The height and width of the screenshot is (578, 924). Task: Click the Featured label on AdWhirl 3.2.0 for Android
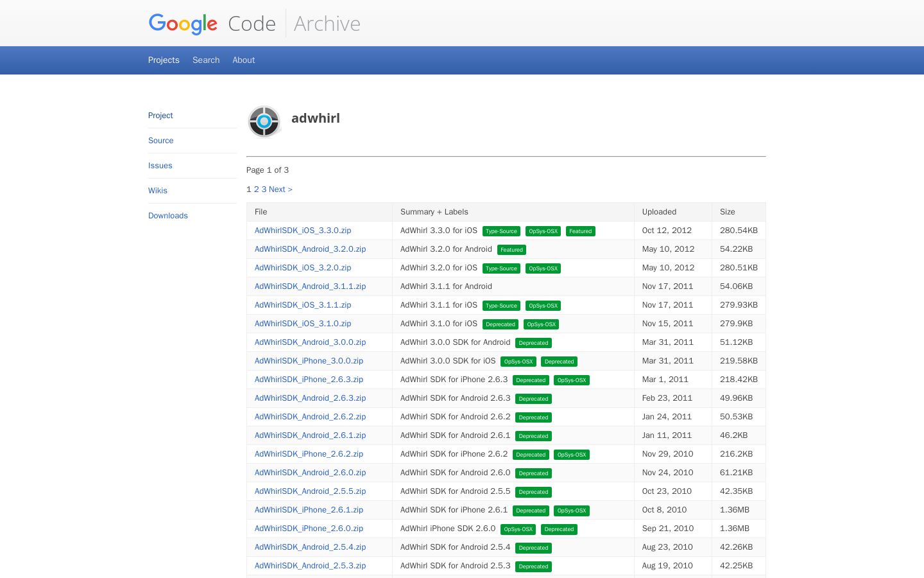(512, 250)
